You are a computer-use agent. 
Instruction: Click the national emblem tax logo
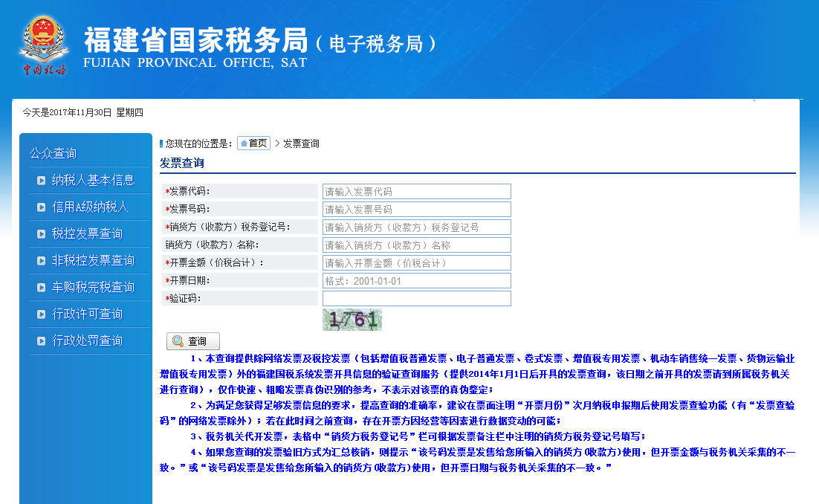[44, 45]
